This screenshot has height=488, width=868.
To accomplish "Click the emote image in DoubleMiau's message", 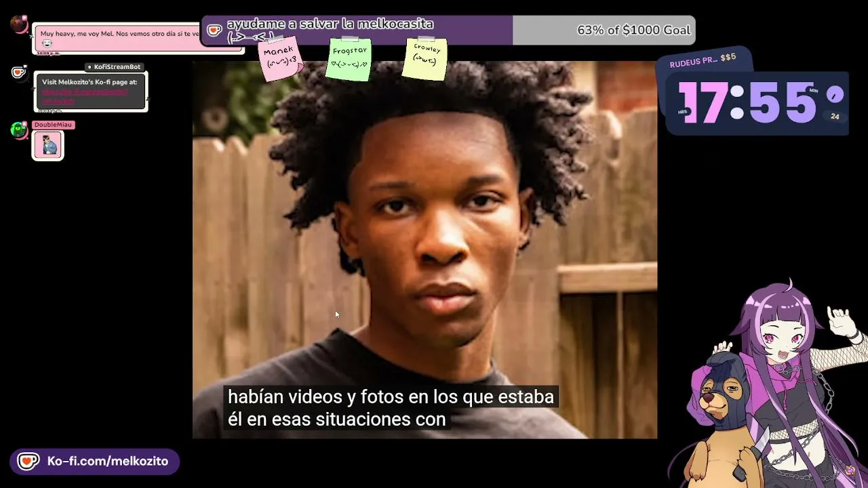I will (x=48, y=145).
